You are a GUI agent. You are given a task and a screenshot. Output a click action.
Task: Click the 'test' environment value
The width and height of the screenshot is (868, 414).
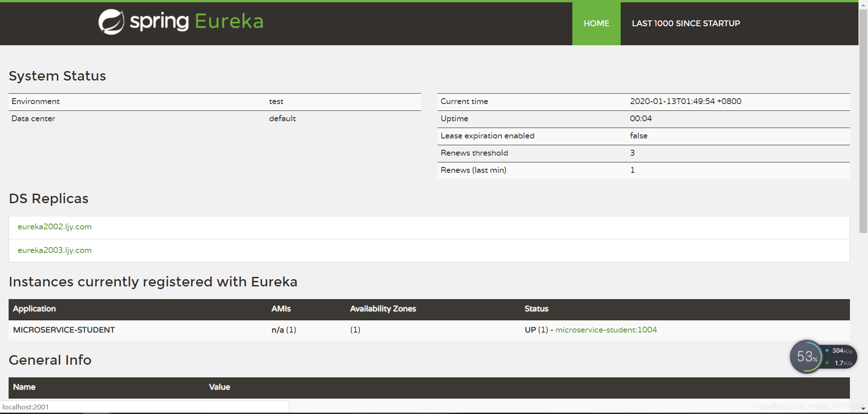(276, 101)
